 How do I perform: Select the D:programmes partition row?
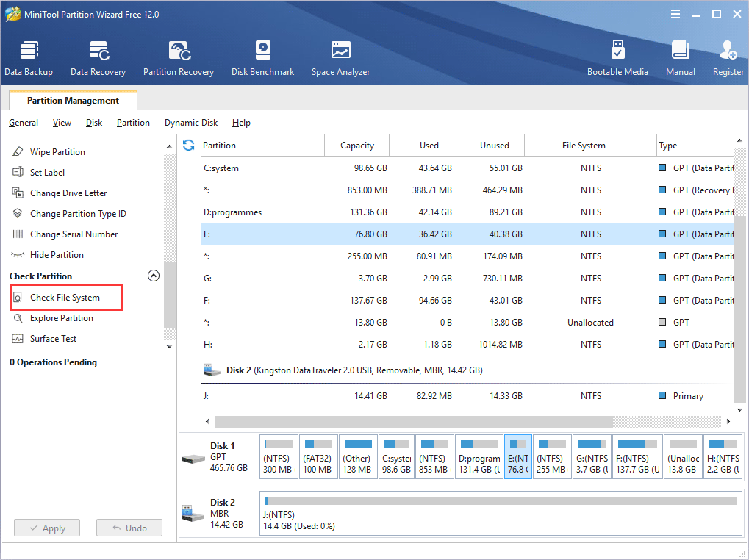pos(467,212)
